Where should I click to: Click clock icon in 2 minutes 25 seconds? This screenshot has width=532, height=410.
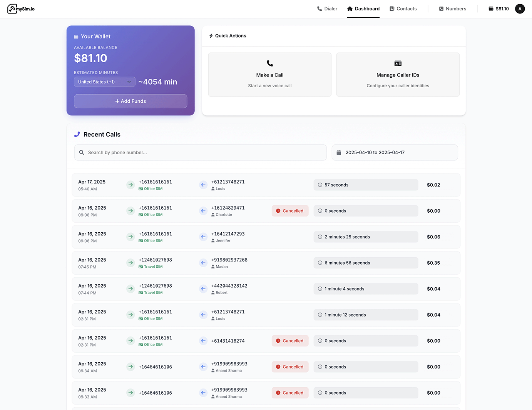click(320, 237)
